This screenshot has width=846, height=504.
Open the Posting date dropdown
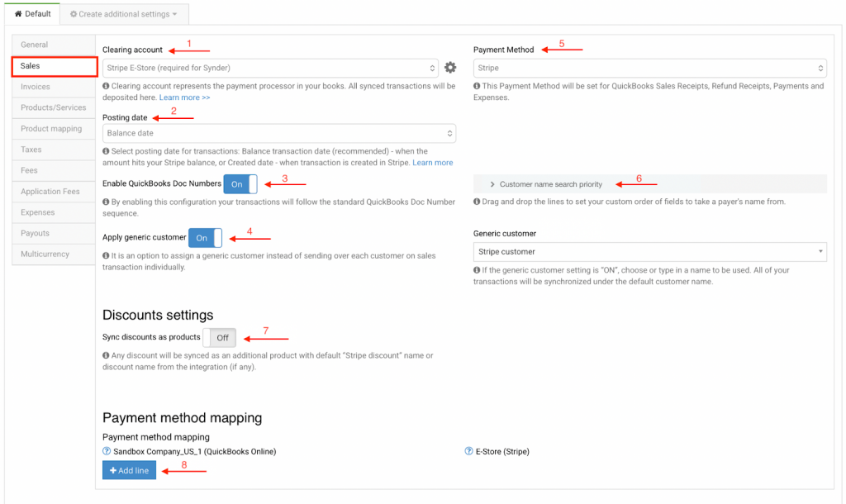[279, 133]
